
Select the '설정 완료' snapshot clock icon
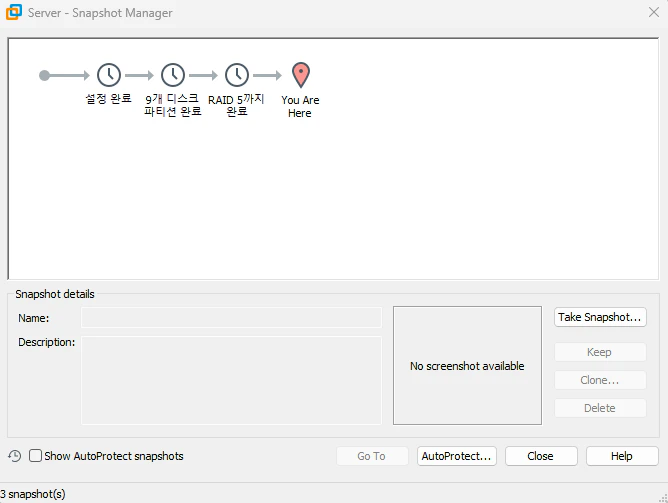(109, 75)
